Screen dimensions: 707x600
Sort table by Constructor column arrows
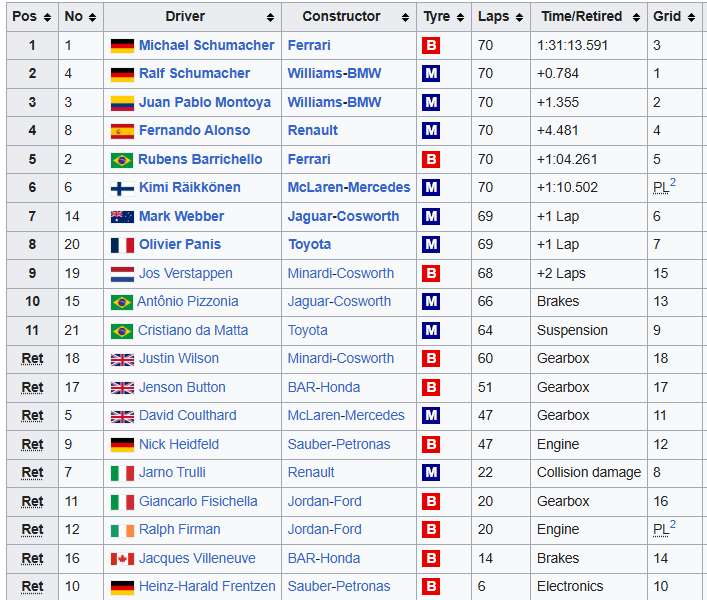[x=405, y=17]
